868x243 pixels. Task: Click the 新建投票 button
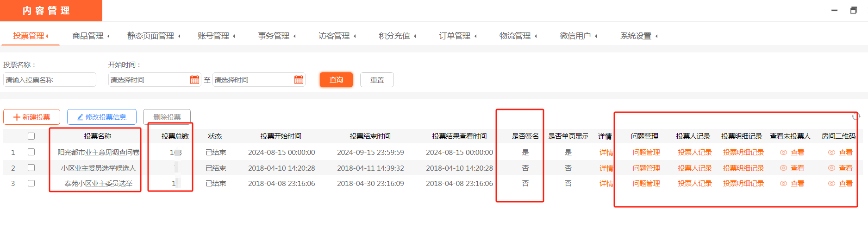pos(32,117)
